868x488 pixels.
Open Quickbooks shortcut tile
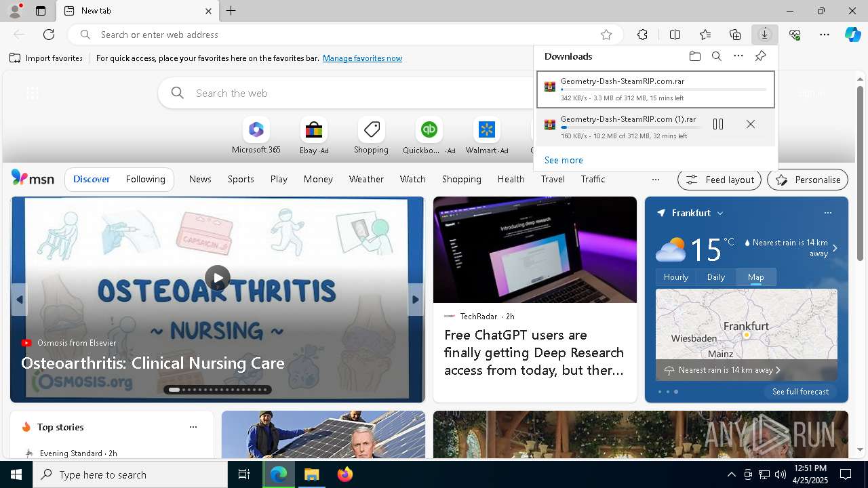coord(429,136)
